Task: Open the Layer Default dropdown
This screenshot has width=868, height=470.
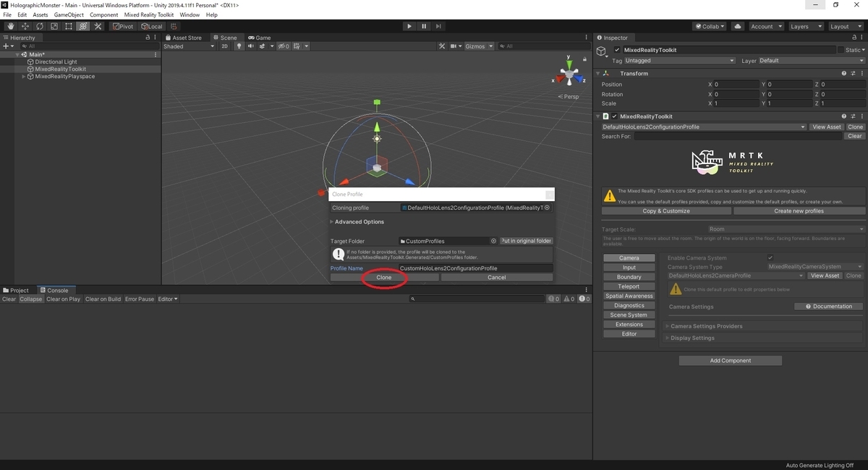Action: click(x=811, y=61)
